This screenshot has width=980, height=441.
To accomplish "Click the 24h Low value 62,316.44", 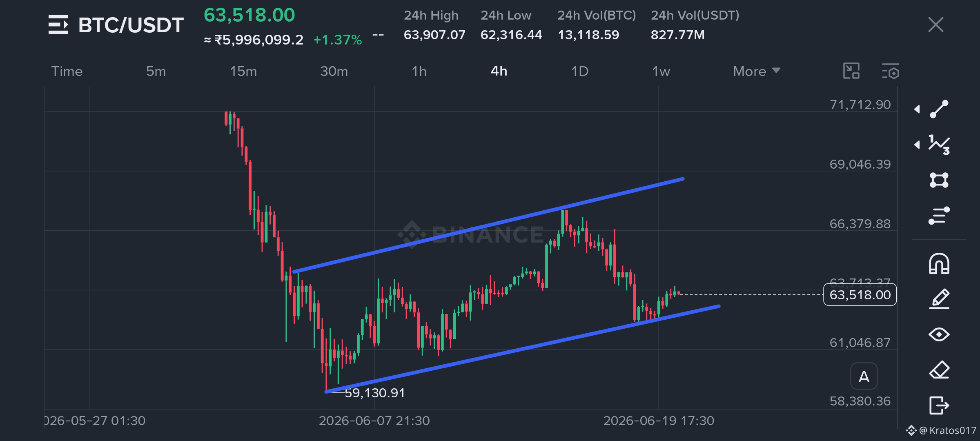I will point(511,35).
